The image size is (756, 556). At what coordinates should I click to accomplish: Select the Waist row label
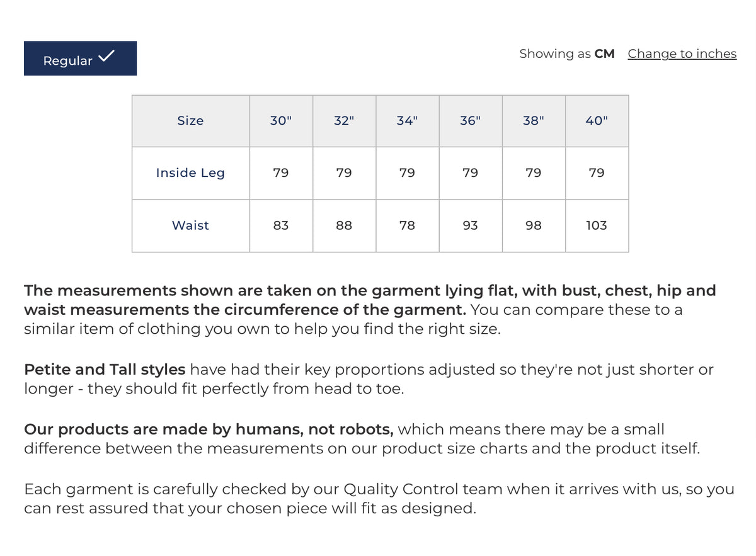[x=190, y=225]
